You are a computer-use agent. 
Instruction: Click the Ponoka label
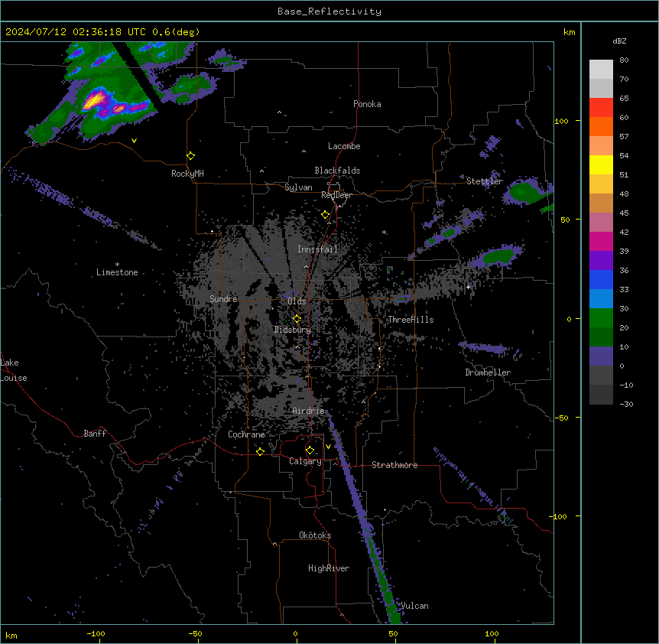tap(367, 104)
